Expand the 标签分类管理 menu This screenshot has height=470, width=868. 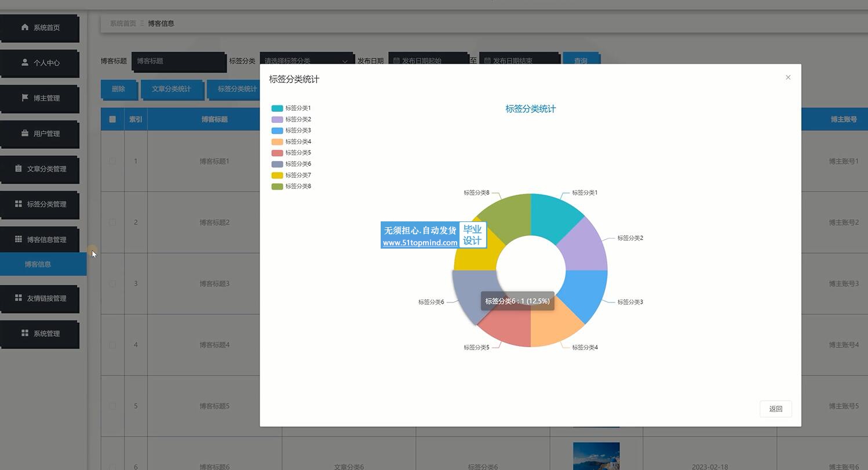tap(39, 204)
